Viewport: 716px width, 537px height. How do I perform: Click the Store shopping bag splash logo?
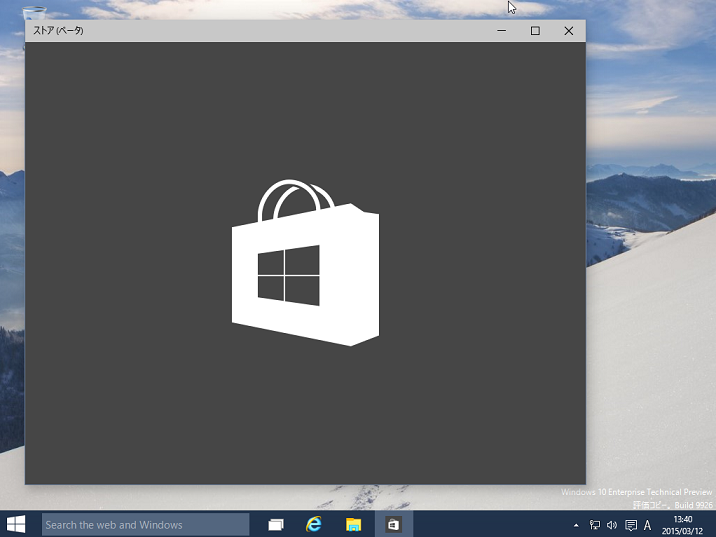point(305,263)
